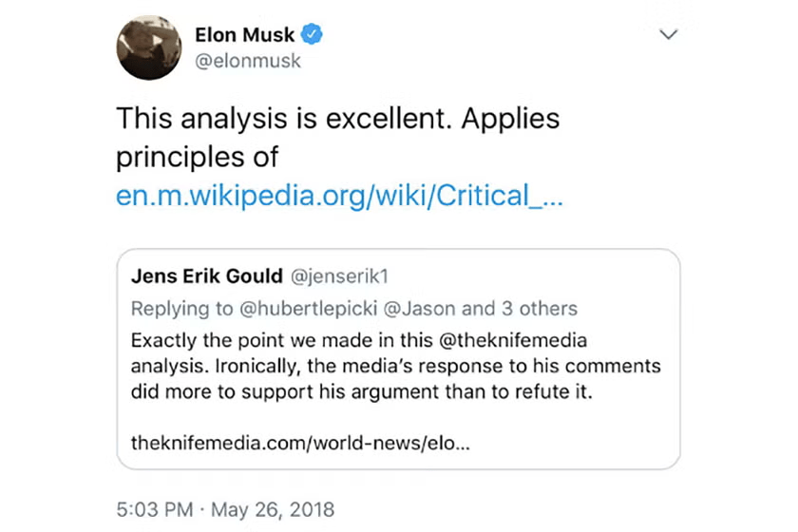Open the tweet options chevron menu
The image size is (798, 532).
[x=669, y=34]
